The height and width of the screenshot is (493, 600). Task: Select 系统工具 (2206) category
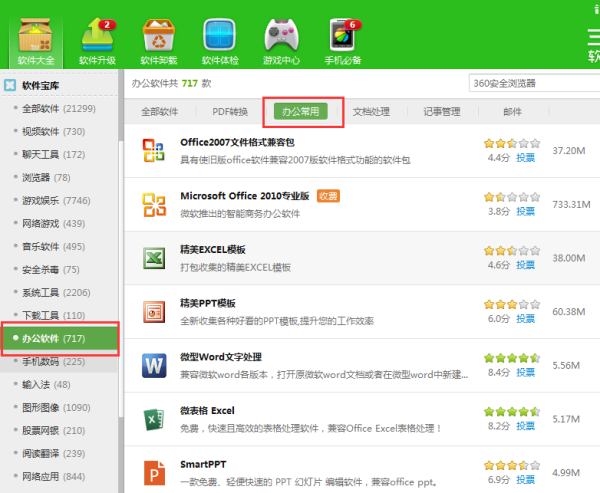point(59,292)
